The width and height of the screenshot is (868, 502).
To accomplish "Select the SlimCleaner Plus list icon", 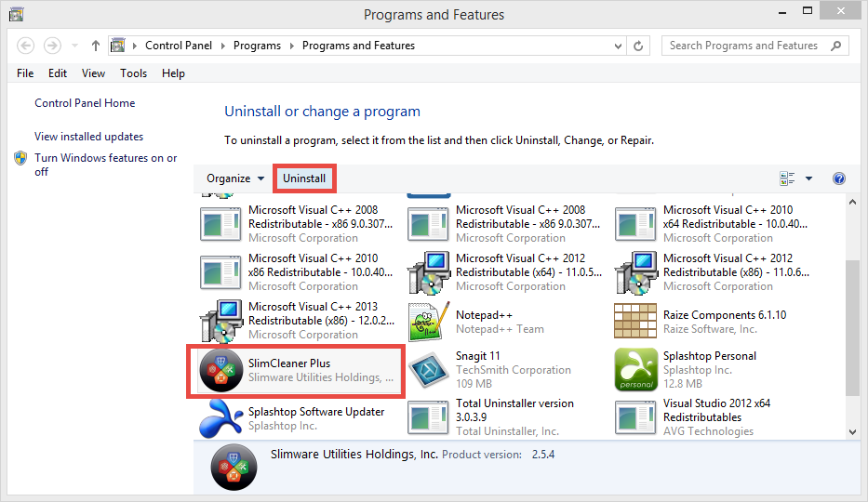I will [220, 370].
